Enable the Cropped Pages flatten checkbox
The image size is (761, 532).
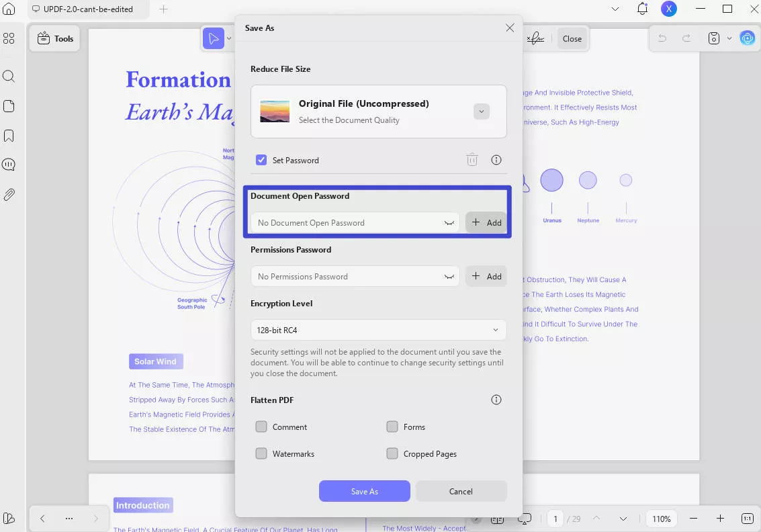tap(392, 453)
